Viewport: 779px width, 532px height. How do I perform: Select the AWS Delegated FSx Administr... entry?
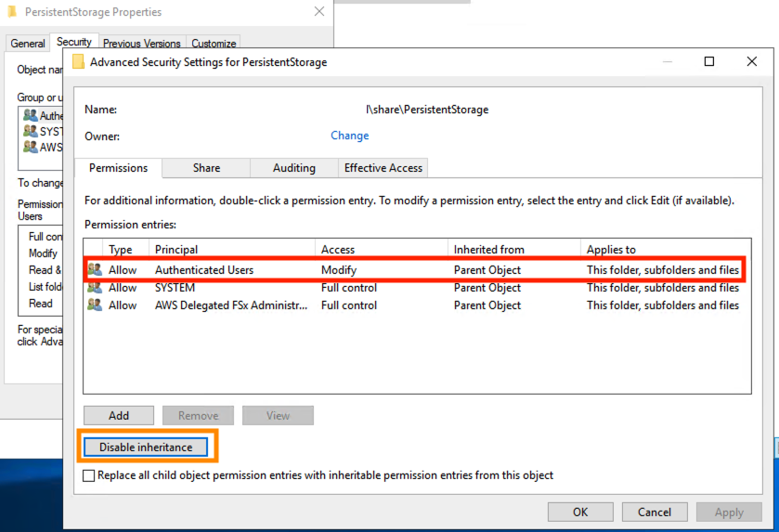pos(417,305)
